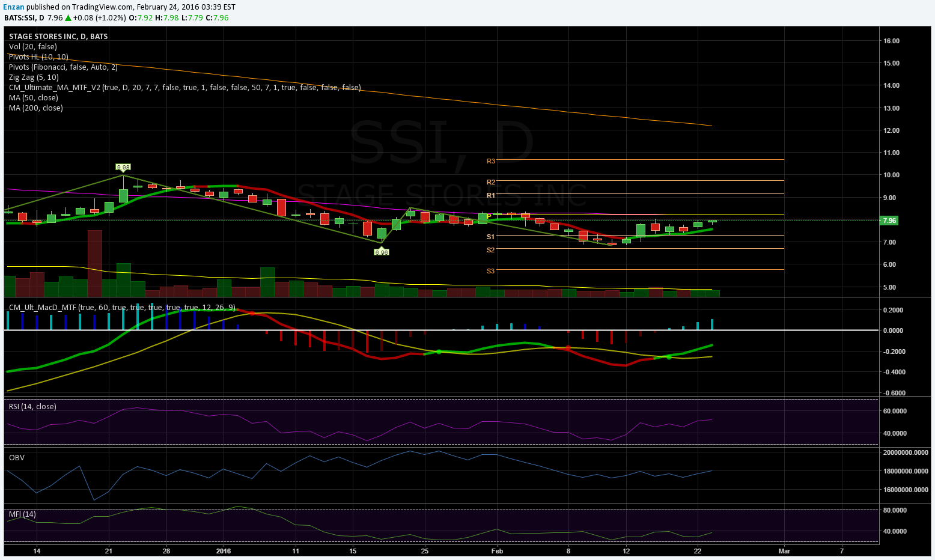
Task: Select the RSI (14, close) pane label
Action: [x=32, y=407]
